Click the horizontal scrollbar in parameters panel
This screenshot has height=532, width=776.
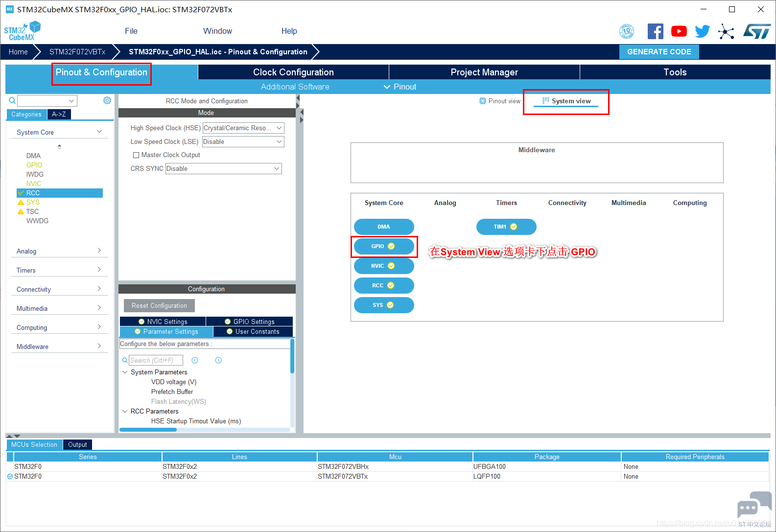click(148, 430)
